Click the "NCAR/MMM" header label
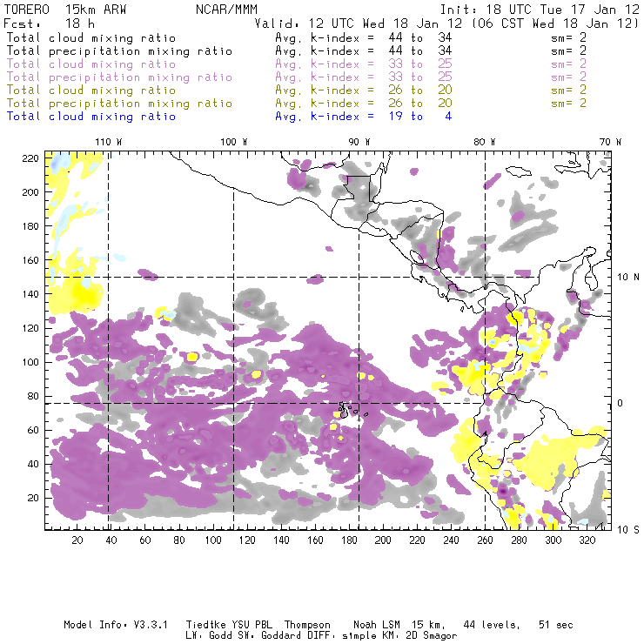Image resolution: width=644 pixels, height=644 pixels. point(226,10)
